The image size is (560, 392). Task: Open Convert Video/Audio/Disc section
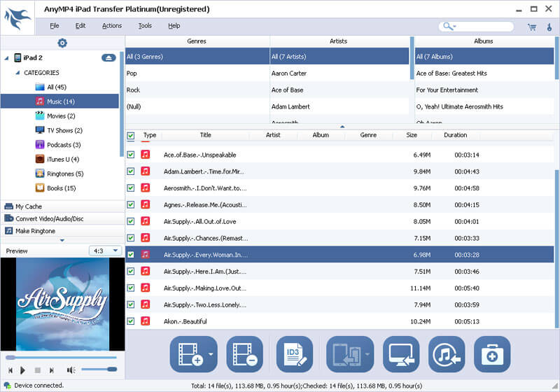62,218
